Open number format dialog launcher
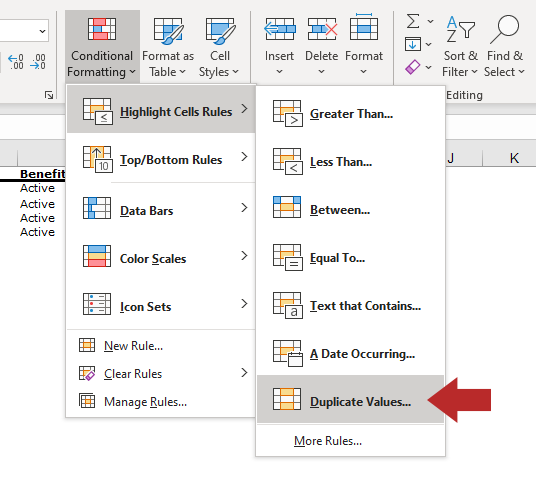536x481 pixels. click(49, 95)
